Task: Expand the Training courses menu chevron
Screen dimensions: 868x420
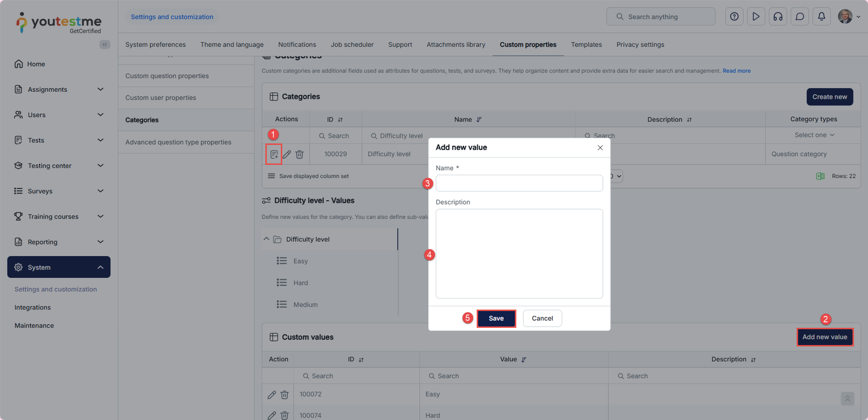Action: (100, 217)
